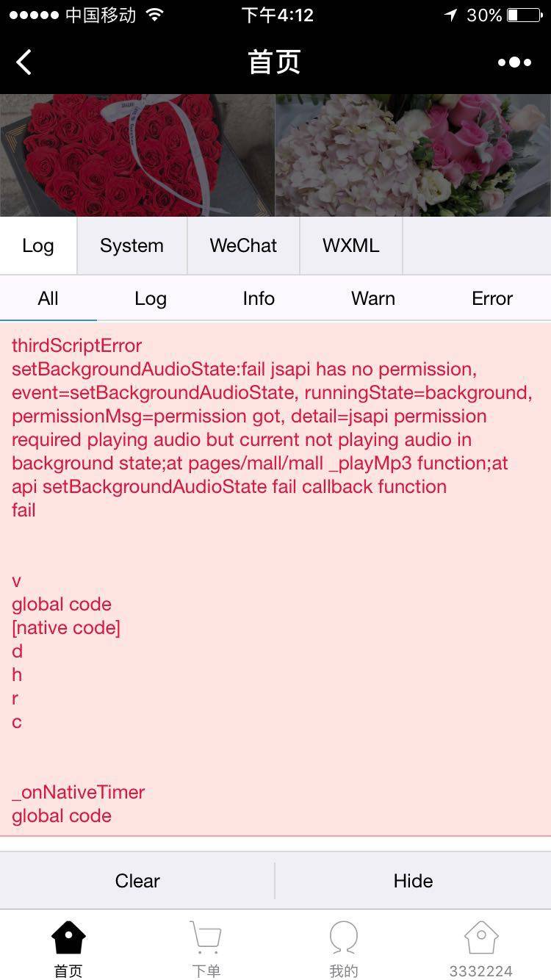
Task: Open the three-dot more menu
Action: [x=514, y=62]
